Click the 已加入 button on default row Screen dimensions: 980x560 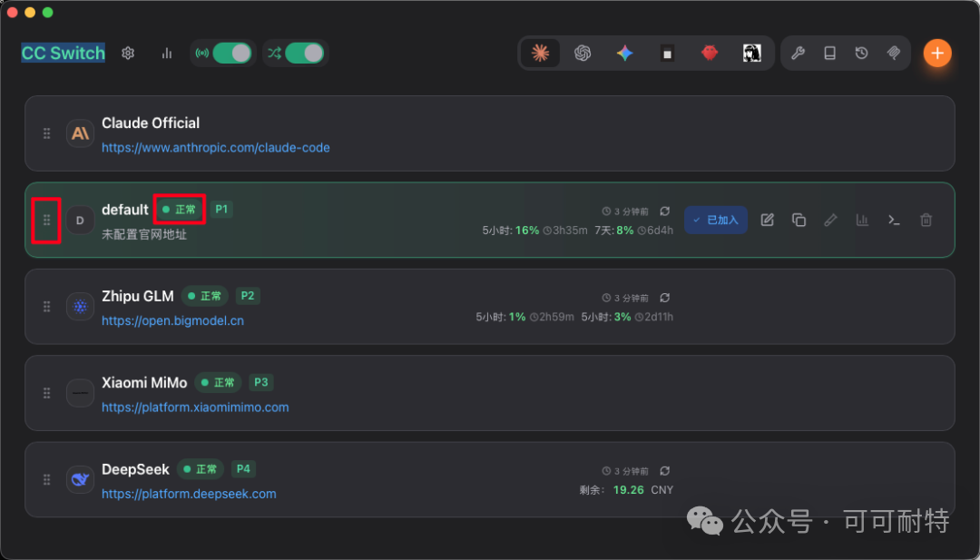tap(716, 220)
